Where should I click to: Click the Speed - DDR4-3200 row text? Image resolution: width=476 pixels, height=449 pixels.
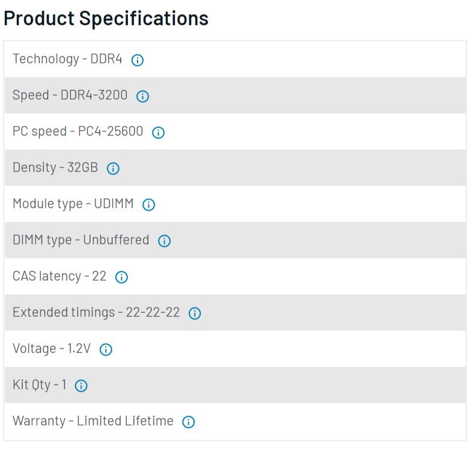point(70,95)
